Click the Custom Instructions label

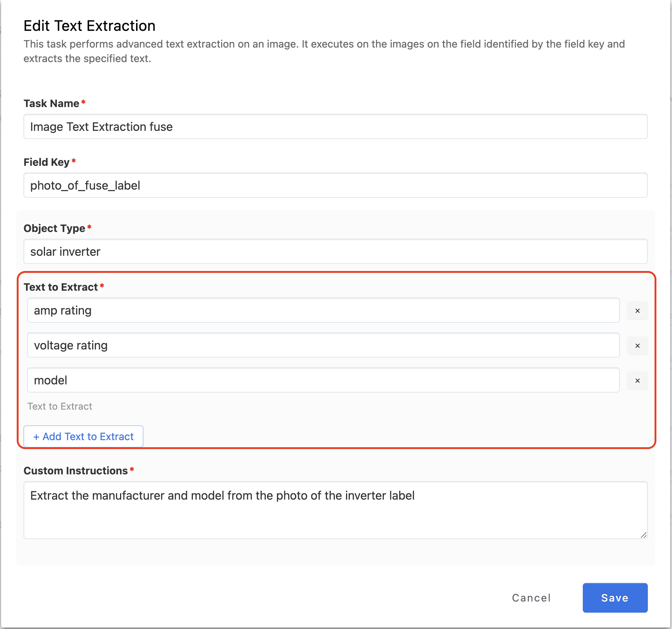[75, 471]
